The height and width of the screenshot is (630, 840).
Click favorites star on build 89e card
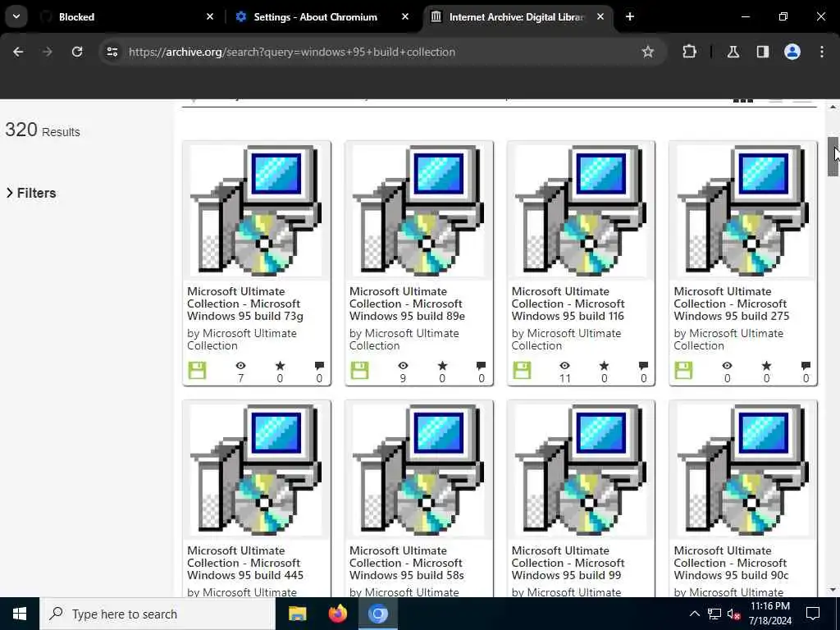442,365
